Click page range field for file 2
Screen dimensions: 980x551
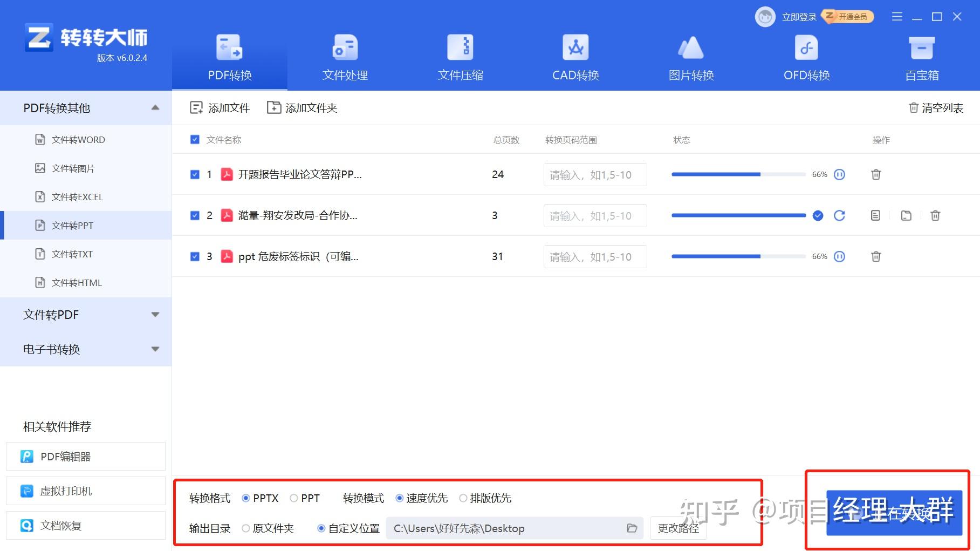pyautogui.click(x=595, y=216)
